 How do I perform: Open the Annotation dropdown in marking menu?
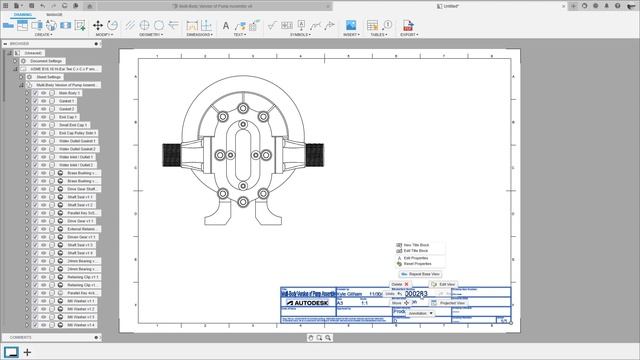pyautogui.click(x=420, y=313)
